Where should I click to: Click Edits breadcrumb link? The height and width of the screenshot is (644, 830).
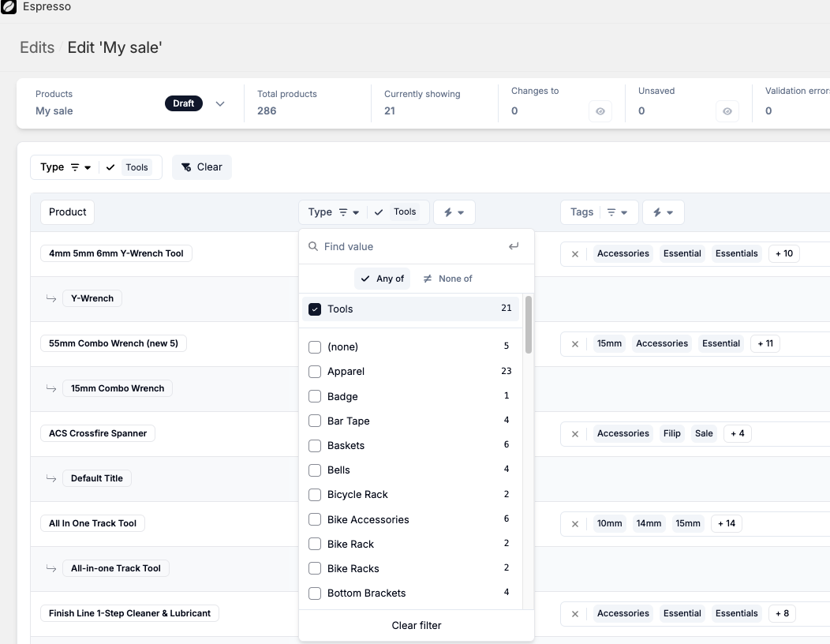coord(37,47)
